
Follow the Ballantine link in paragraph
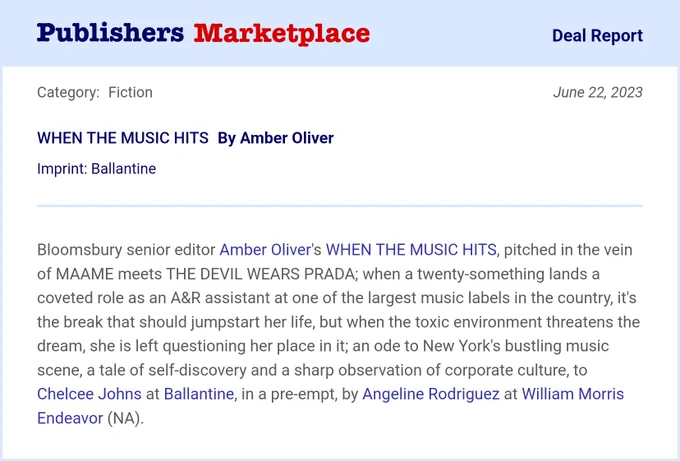click(199, 394)
